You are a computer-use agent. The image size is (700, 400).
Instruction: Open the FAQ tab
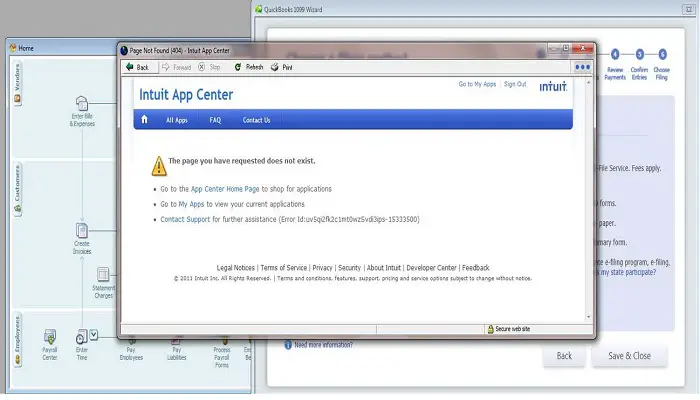coord(215,120)
